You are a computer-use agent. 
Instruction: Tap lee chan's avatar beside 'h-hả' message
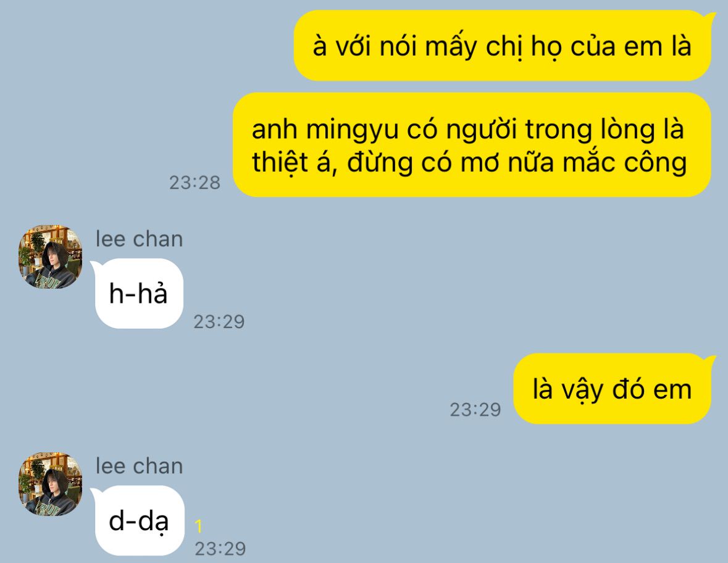point(50,257)
